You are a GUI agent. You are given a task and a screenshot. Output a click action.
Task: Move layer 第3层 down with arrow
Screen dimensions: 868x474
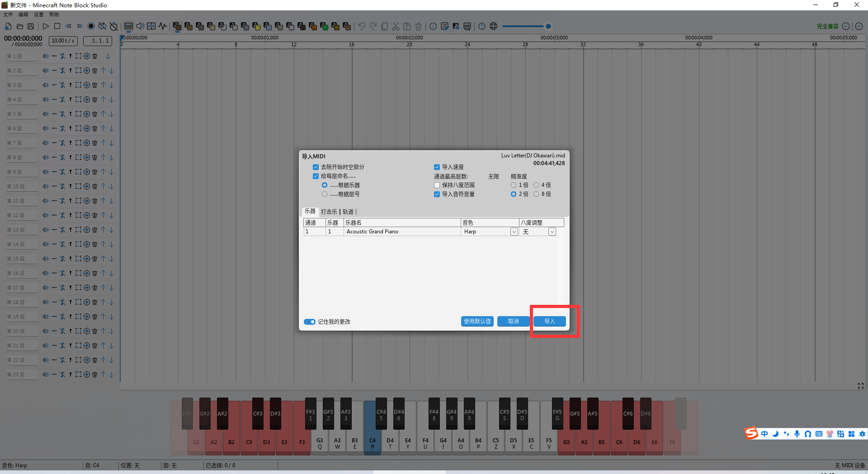(x=111, y=85)
